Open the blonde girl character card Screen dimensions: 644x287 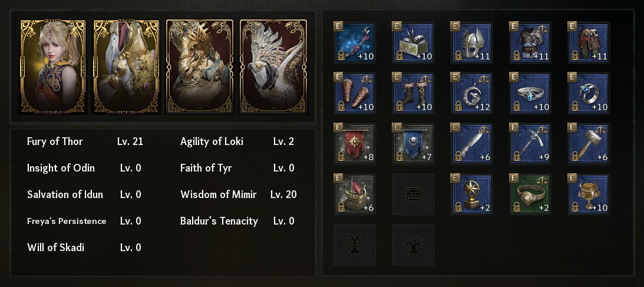(53, 67)
